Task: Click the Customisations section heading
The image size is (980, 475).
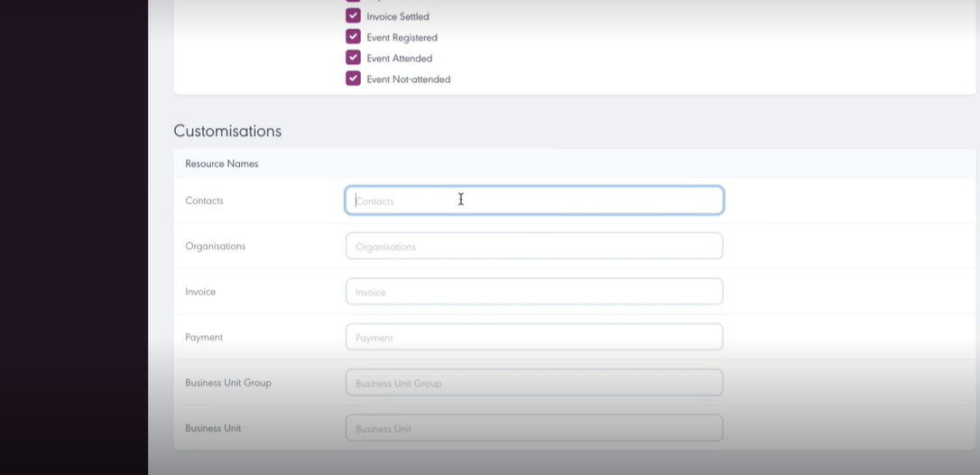Action: click(x=227, y=131)
